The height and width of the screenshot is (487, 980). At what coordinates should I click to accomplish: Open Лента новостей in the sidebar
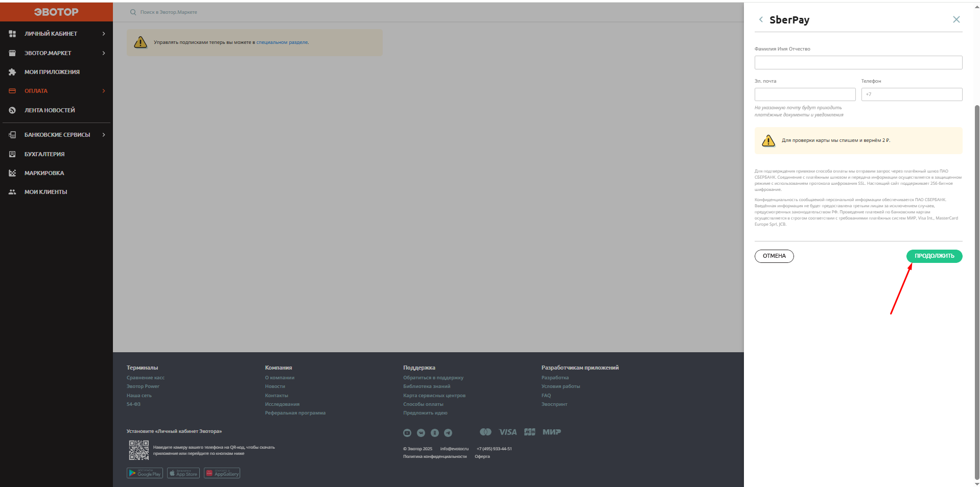56,110
